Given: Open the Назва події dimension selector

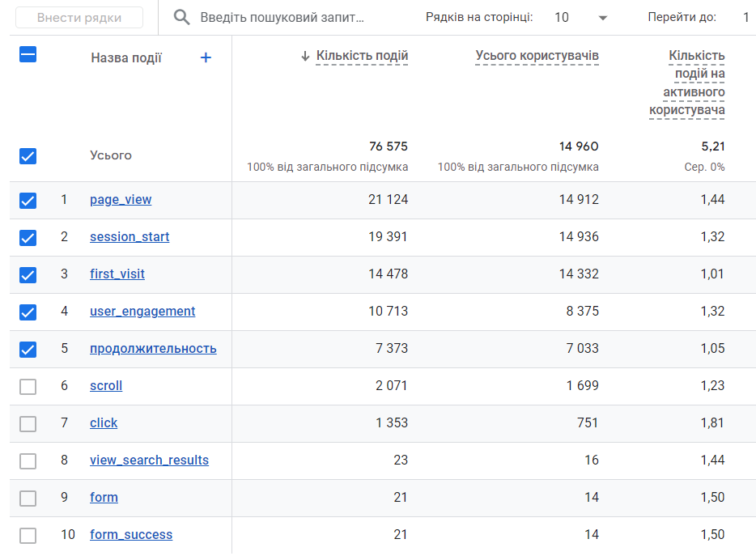Looking at the screenshot, I should [126, 58].
